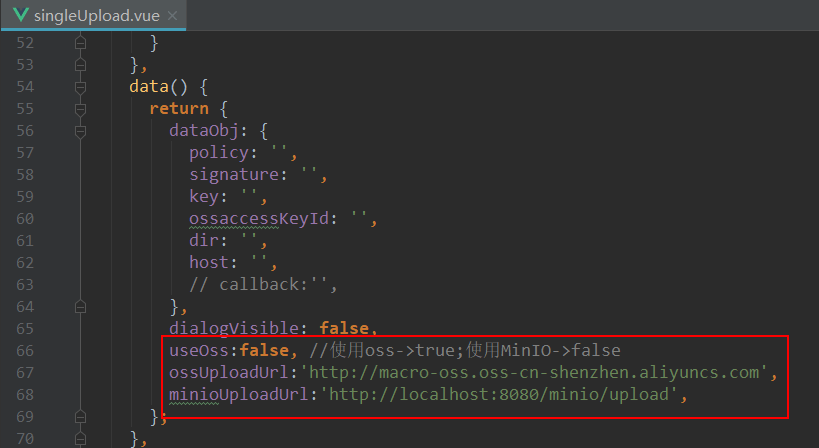This screenshot has height=448, width=819.
Task: Click the Vue file icon on singleUpload.vue tab
Action: point(20,15)
